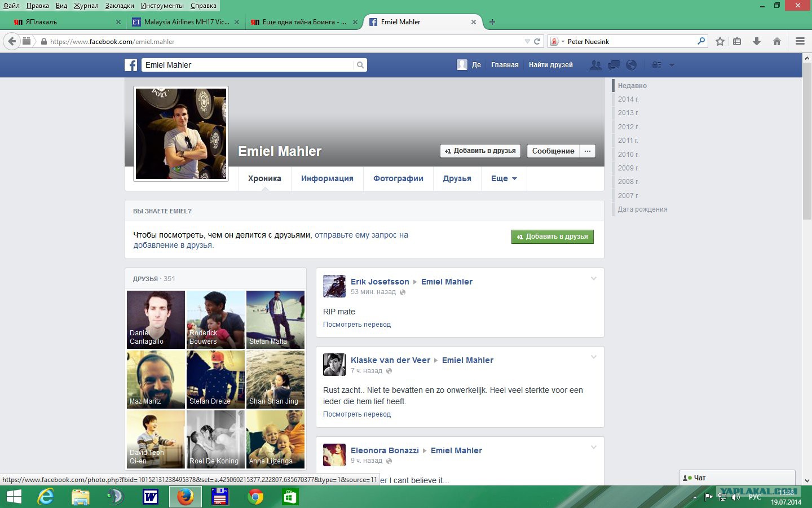The width and height of the screenshot is (812, 508).
Task: Open Daniel Cantagallo friend thumbnail
Action: click(x=156, y=319)
